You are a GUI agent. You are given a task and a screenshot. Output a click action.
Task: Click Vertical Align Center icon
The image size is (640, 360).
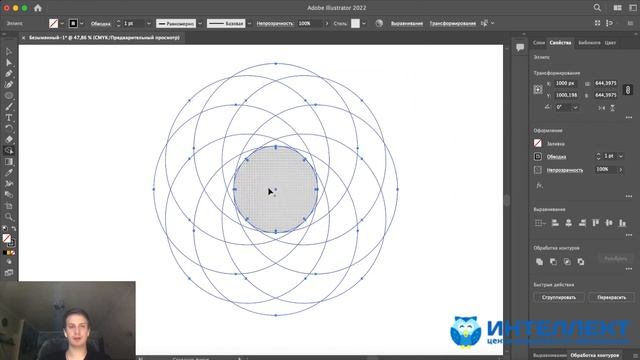[609, 223]
